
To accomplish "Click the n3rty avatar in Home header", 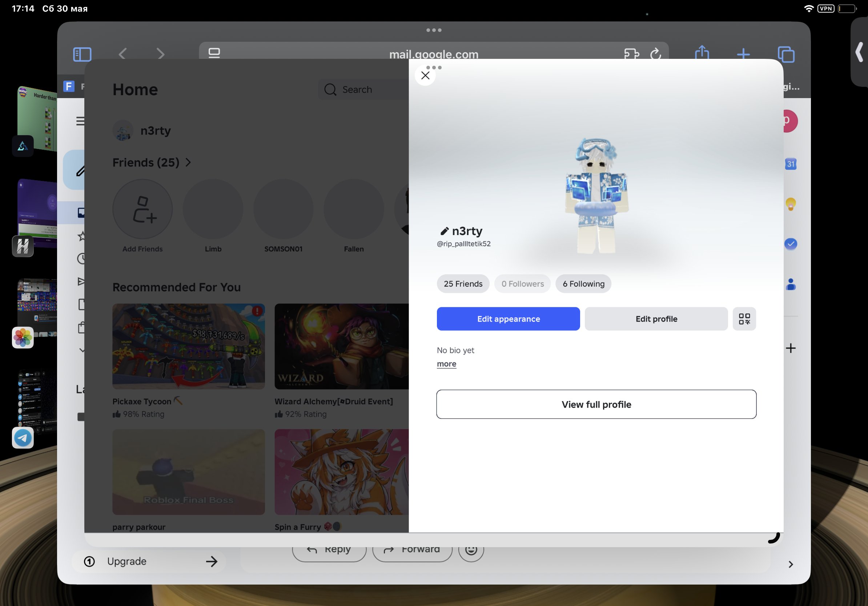I will pyautogui.click(x=123, y=131).
